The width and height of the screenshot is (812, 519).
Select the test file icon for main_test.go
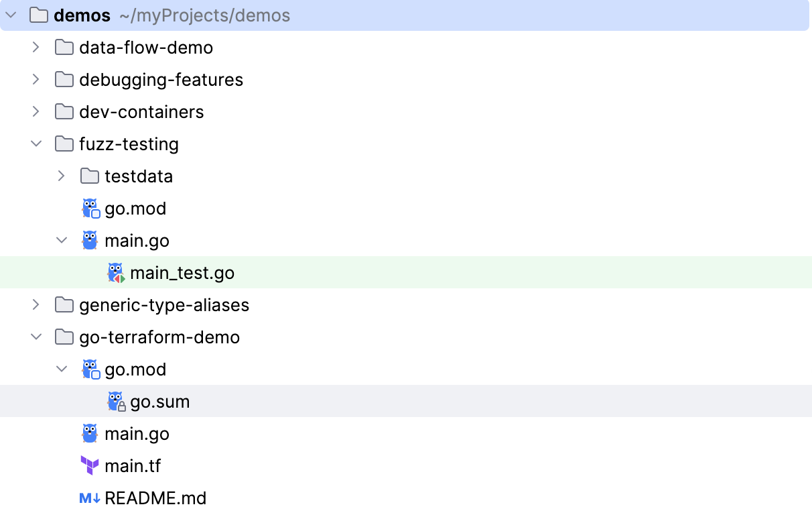[x=115, y=272]
